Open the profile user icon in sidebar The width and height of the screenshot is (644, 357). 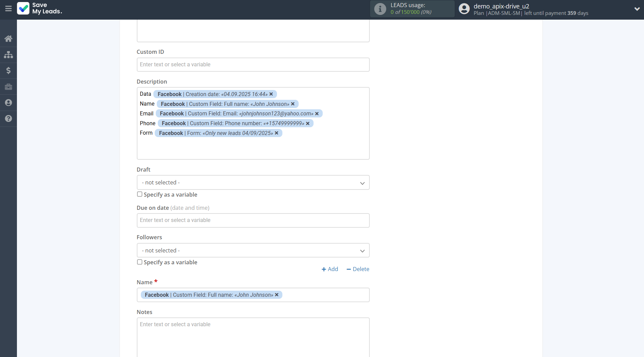click(x=8, y=103)
